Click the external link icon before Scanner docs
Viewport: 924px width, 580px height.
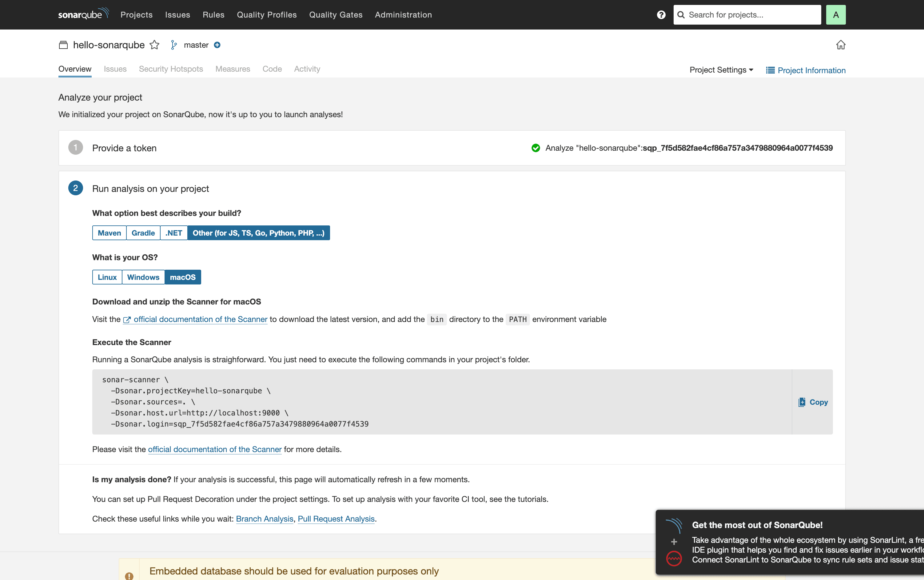tap(127, 320)
